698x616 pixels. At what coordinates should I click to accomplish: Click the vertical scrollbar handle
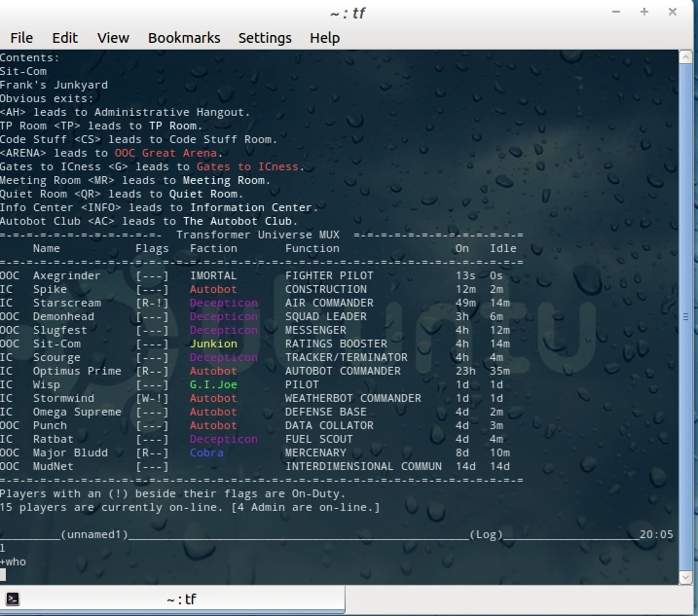click(x=685, y=317)
